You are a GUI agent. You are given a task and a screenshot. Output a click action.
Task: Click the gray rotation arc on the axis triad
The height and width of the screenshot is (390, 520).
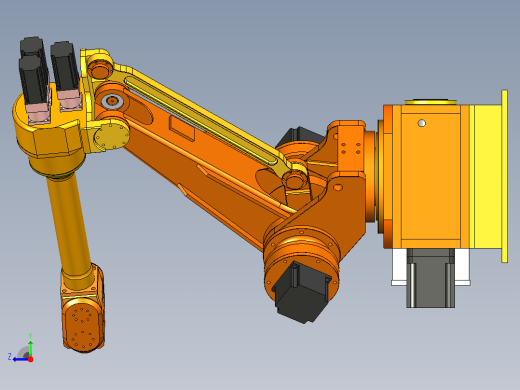(x=23, y=352)
